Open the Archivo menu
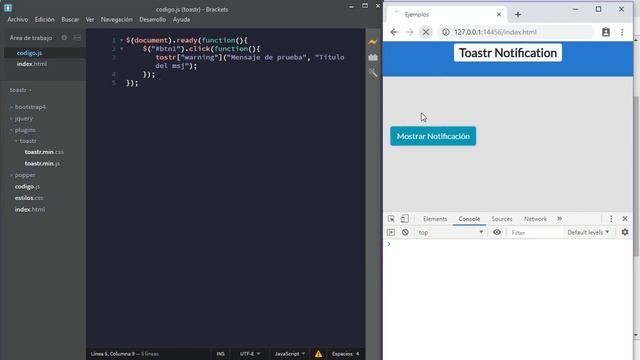Image resolution: width=640 pixels, height=360 pixels. click(18, 20)
